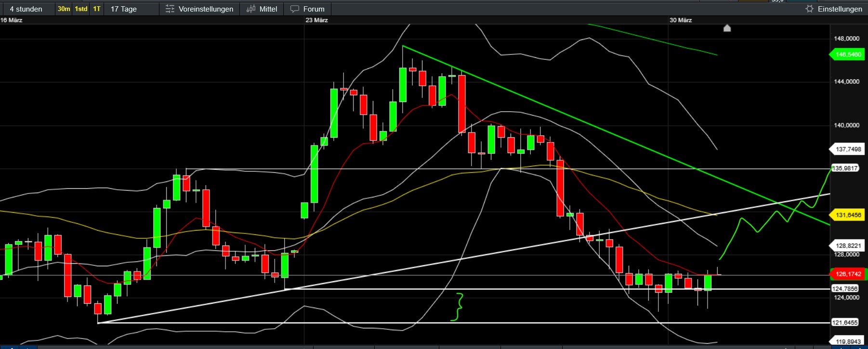Select the 17 Tage range

[x=124, y=9]
